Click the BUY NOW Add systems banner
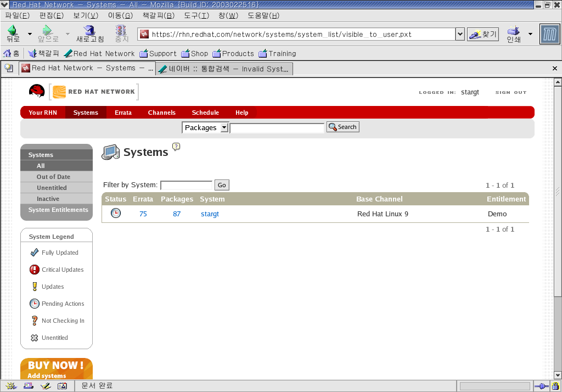 (x=57, y=369)
